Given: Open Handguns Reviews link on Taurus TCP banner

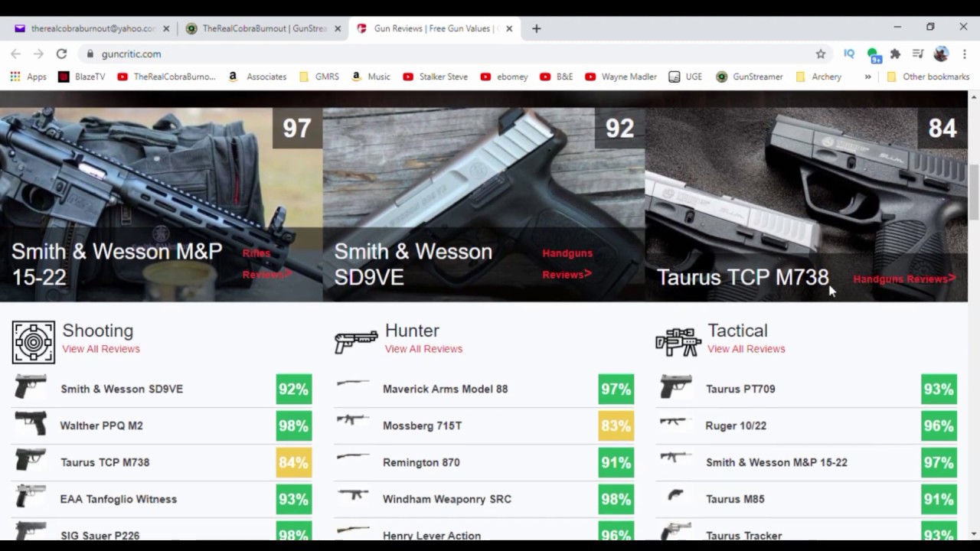Looking at the screenshot, I should tap(904, 279).
